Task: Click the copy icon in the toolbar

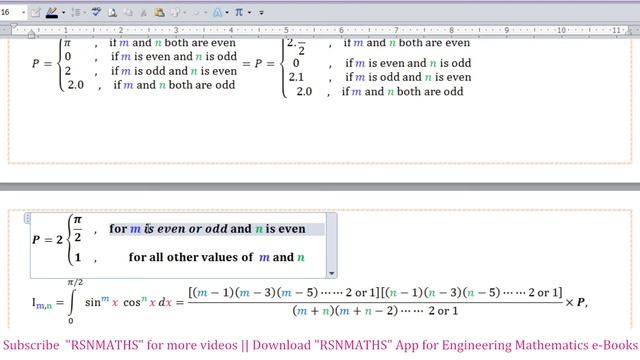Action: click(x=128, y=13)
